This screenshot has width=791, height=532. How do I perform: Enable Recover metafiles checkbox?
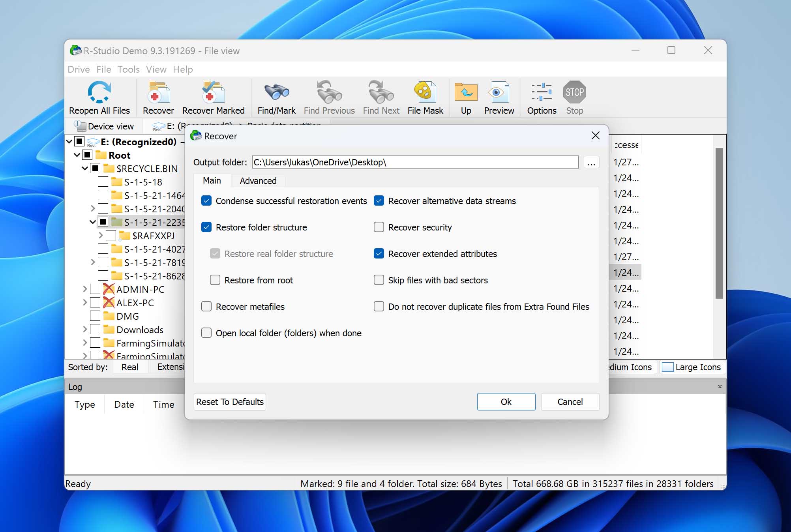[x=207, y=306]
